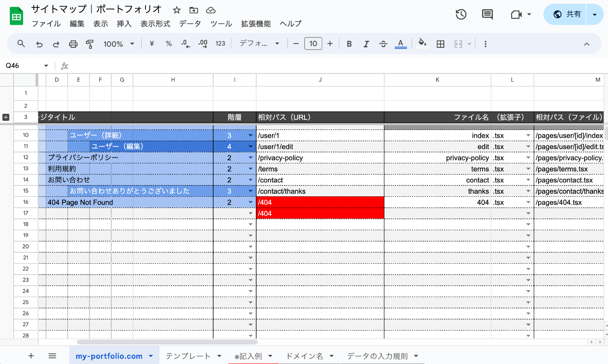Open the 123 number format menu
The height and width of the screenshot is (364, 608).
(220, 44)
